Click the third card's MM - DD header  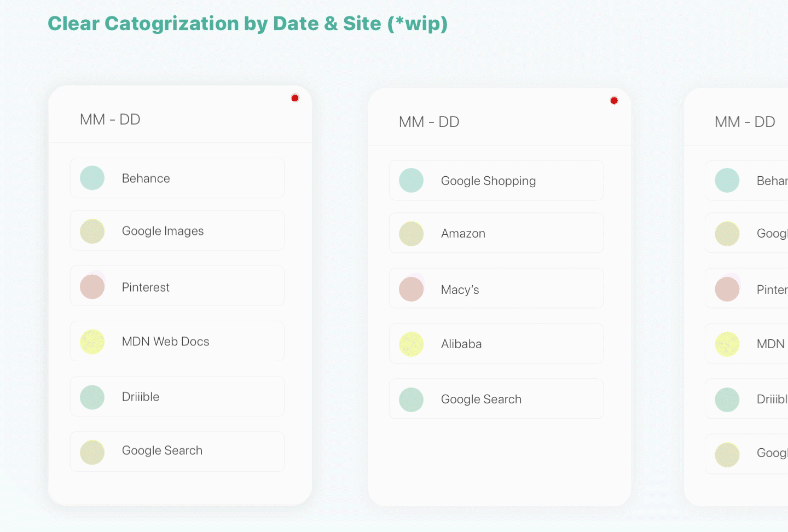745,122
